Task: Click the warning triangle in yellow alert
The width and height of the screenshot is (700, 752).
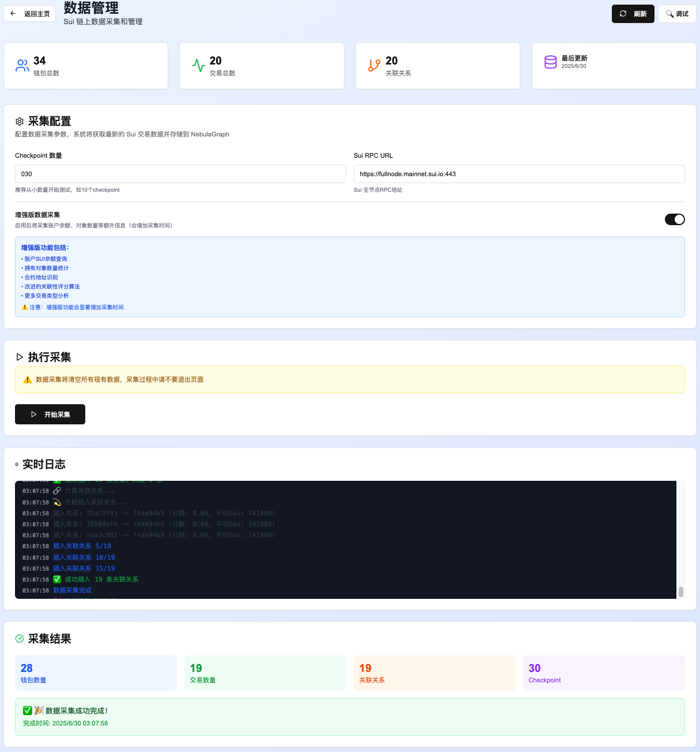Action: pyautogui.click(x=27, y=379)
